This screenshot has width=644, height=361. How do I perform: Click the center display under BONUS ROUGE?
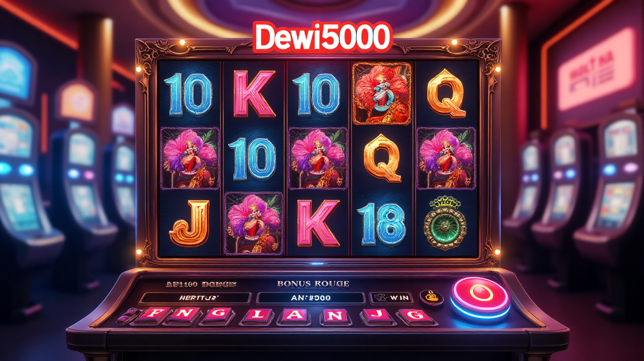[x=311, y=298]
